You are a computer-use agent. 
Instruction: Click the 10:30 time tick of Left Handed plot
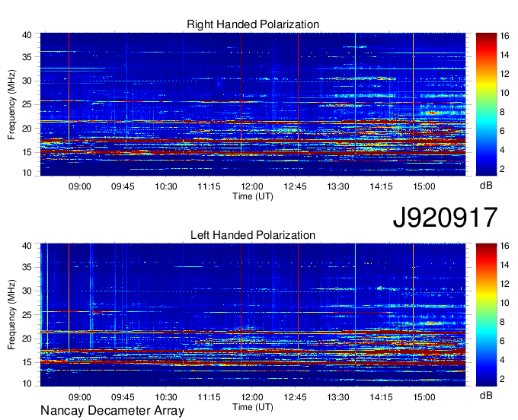click(x=166, y=397)
